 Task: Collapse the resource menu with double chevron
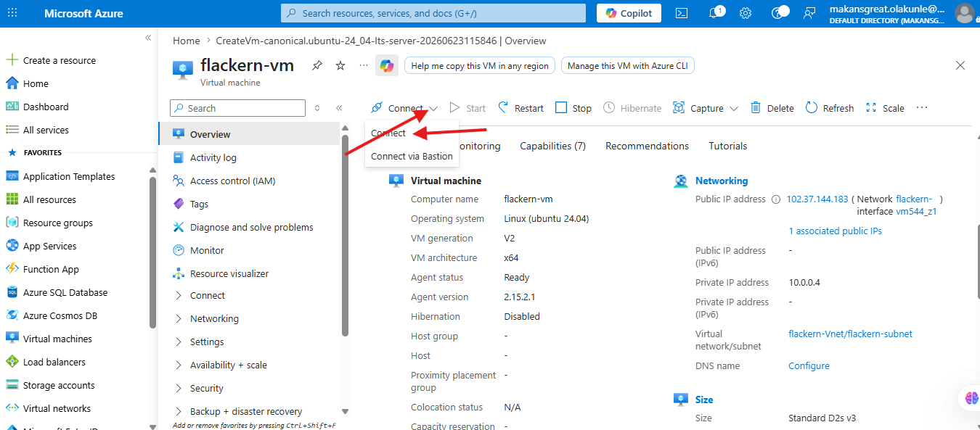pyautogui.click(x=339, y=108)
